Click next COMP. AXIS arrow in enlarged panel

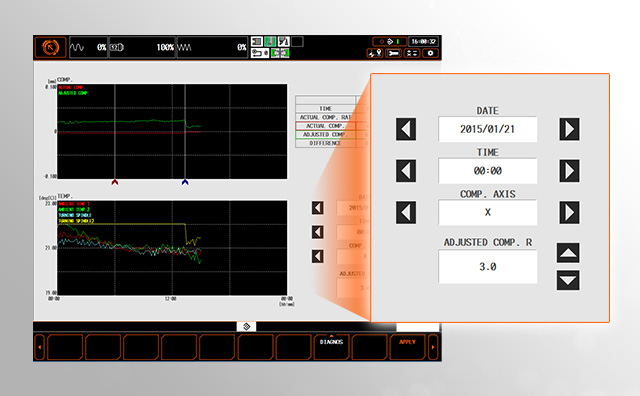click(x=569, y=212)
